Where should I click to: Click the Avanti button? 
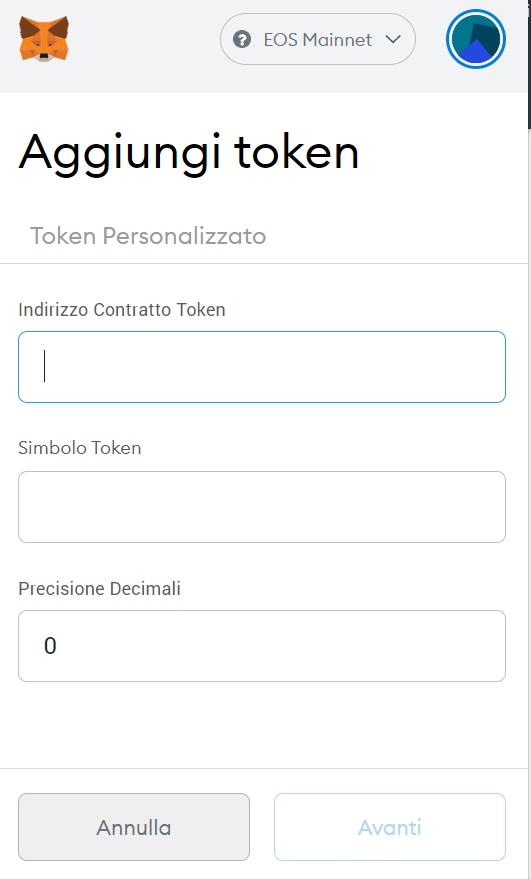[390, 827]
